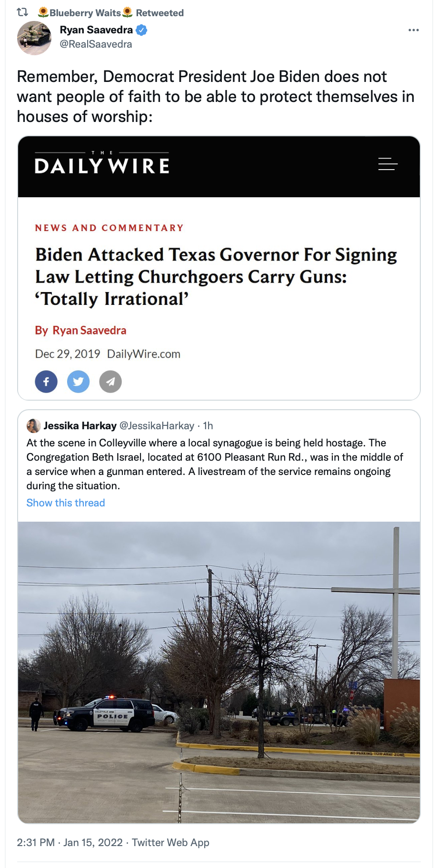The image size is (437, 868).
Task: Open the Twitter Web App source link
Action: tap(170, 842)
